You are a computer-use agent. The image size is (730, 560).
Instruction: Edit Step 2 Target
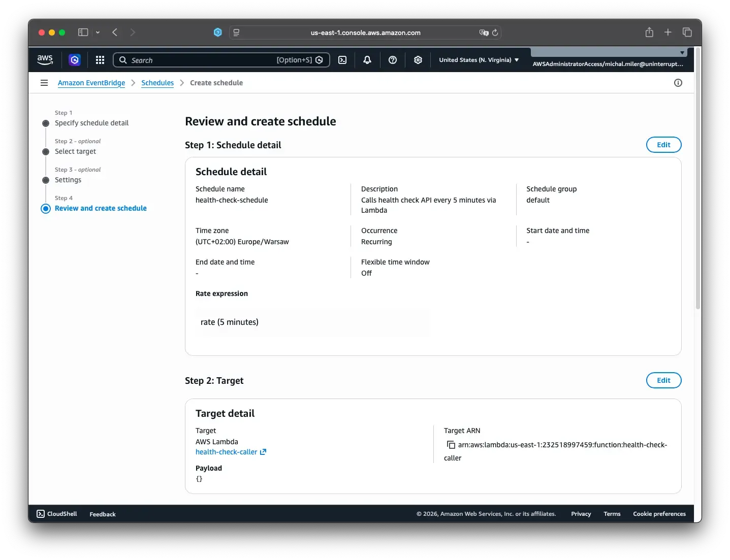[x=663, y=380]
